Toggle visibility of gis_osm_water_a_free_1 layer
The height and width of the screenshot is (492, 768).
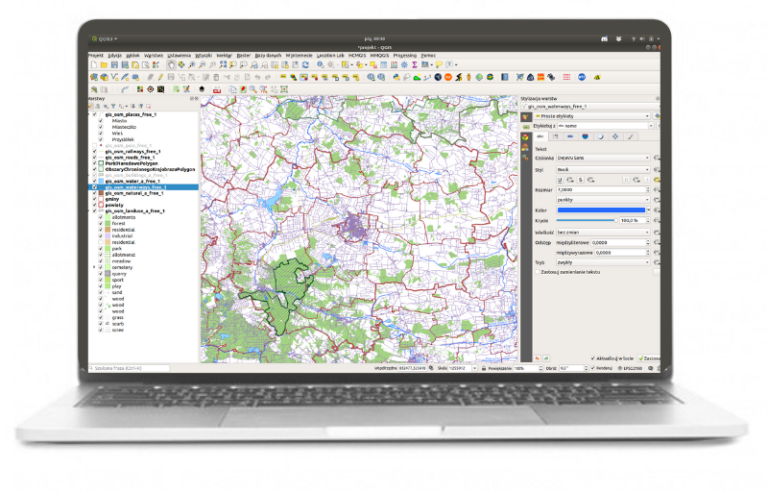tap(95, 181)
